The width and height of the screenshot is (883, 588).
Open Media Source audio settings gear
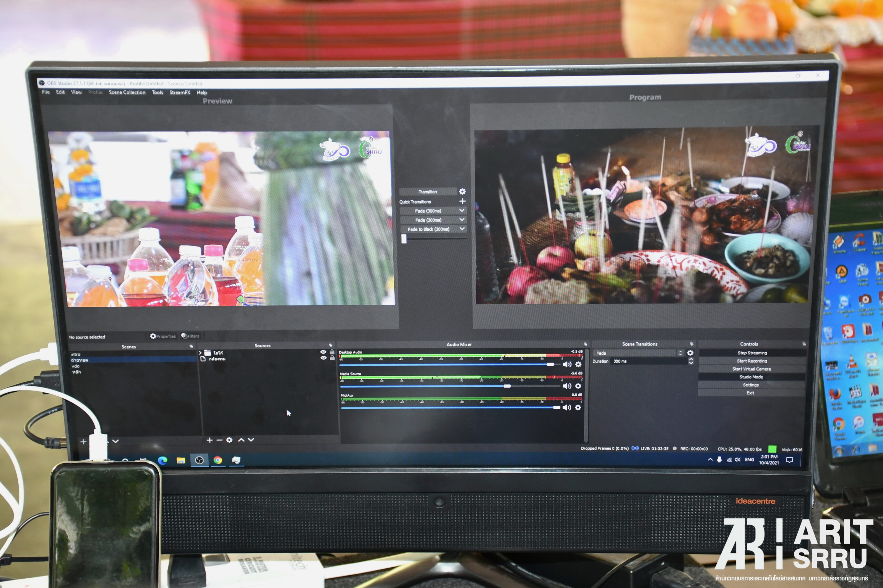578,386
